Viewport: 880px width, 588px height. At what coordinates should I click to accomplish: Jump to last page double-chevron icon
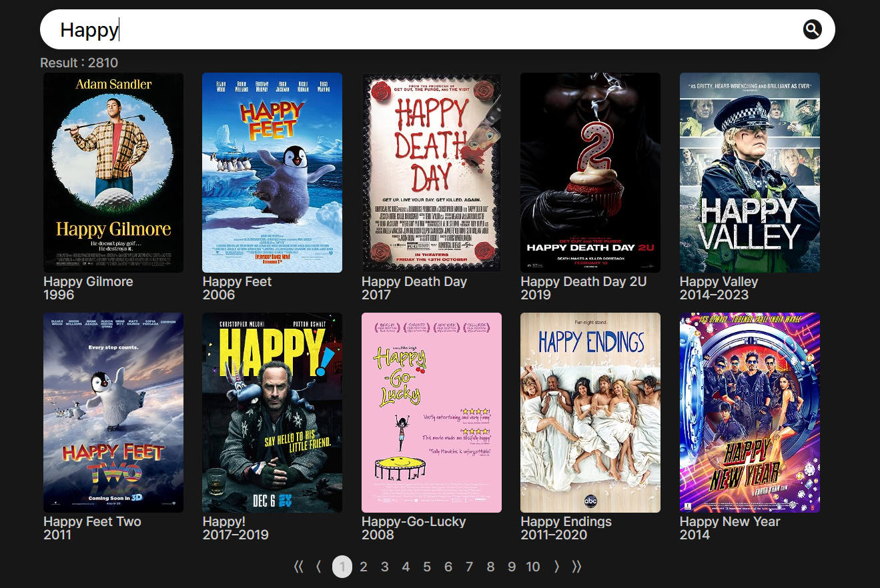coord(577,567)
